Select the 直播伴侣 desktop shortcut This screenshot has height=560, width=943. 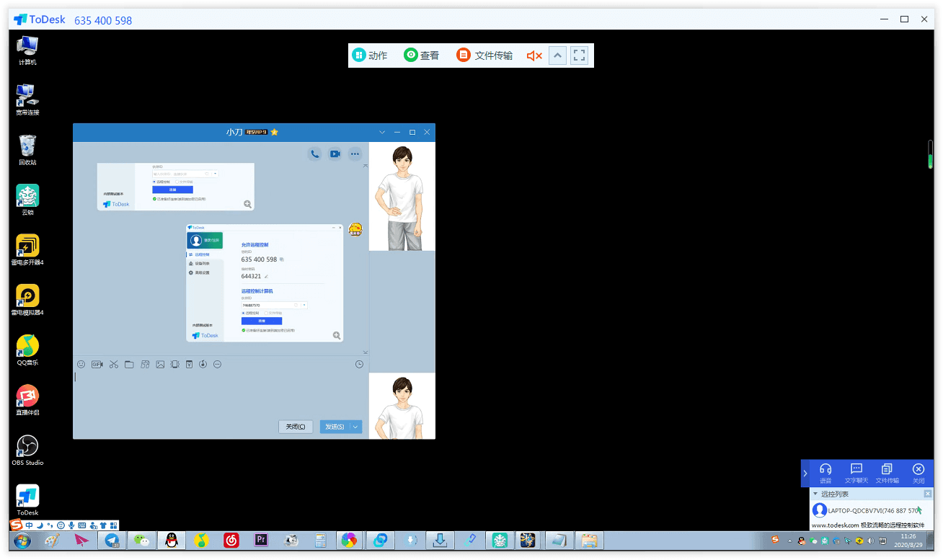pyautogui.click(x=27, y=400)
